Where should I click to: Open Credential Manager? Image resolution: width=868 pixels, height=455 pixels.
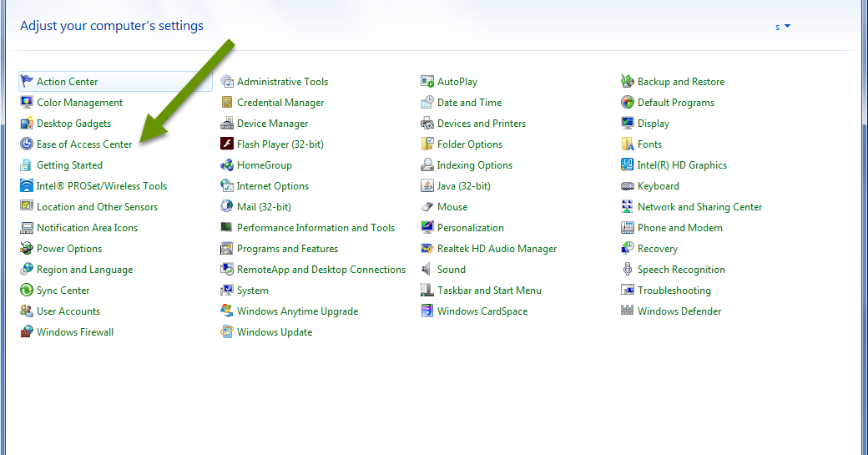click(x=280, y=103)
